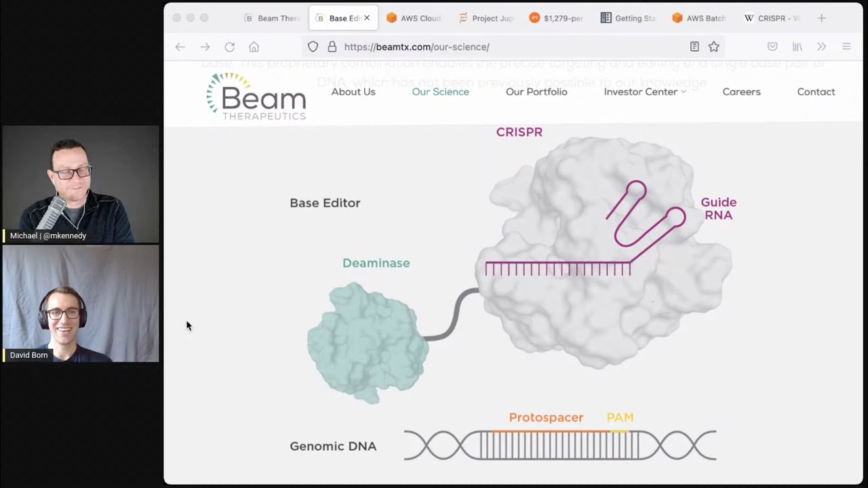Go to the browser home page icon

click(x=254, y=47)
